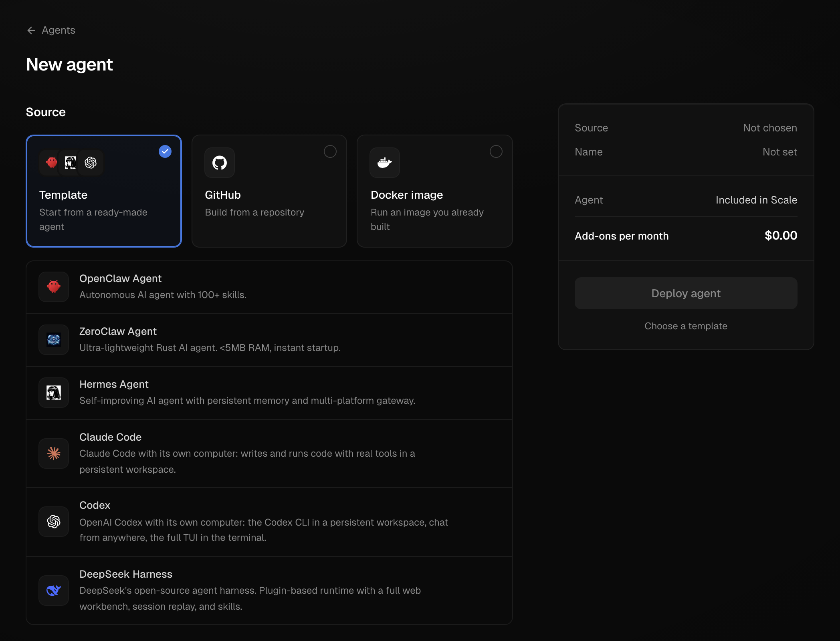Click 'Add-ons per month' label

(x=622, y=236)
